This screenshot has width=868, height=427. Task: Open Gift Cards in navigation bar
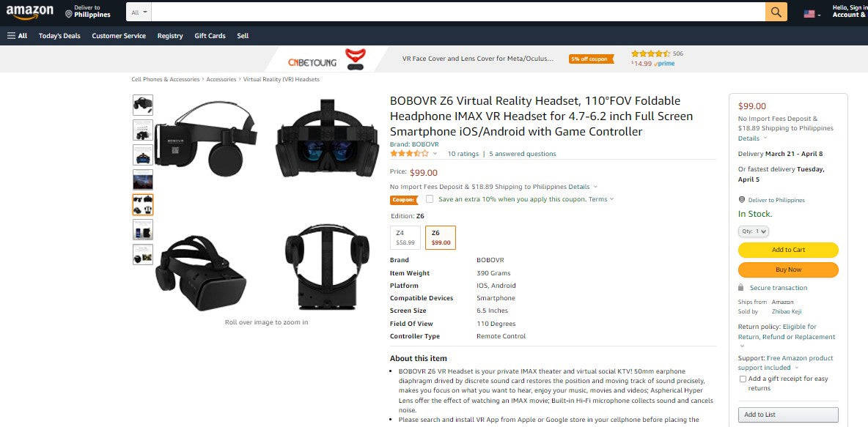(210, 35)
